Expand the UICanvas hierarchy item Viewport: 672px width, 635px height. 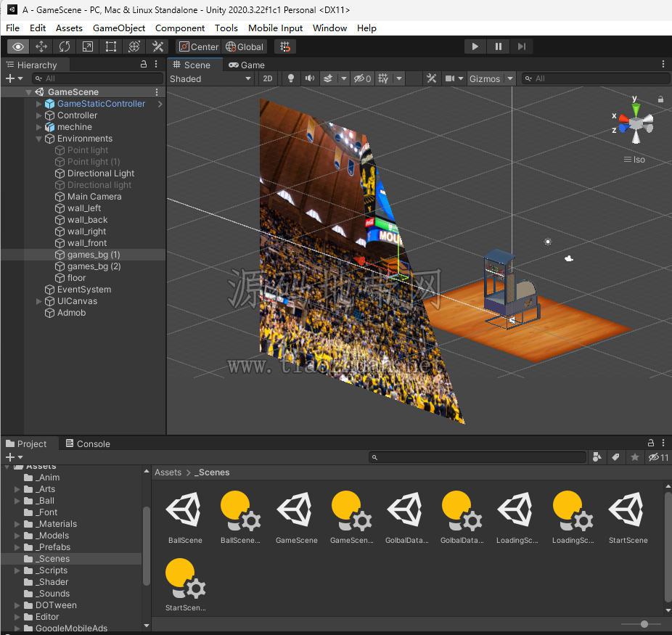coord(38,301)
